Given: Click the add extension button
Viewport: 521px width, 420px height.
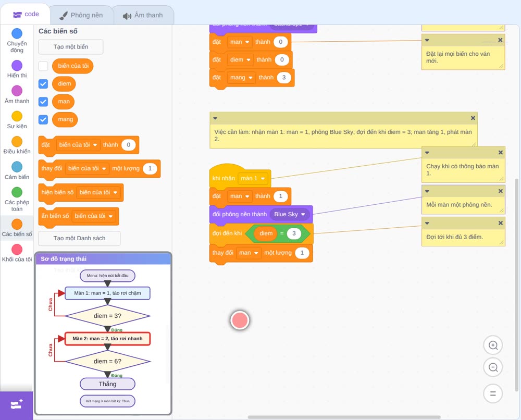Looking at the screenshot, I should [17, 405].
